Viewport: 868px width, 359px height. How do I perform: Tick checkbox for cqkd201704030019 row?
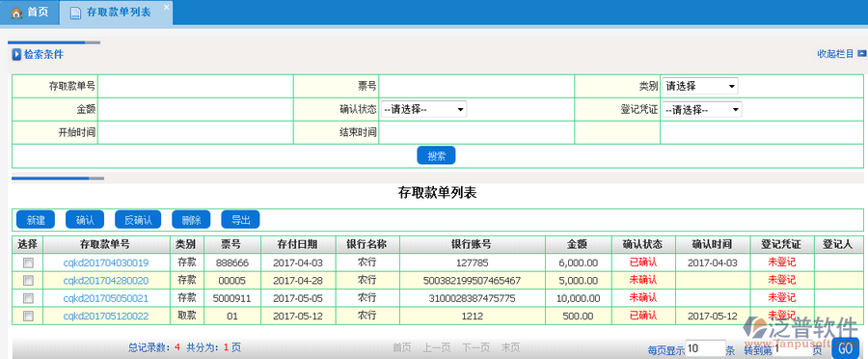click(x=28, y=262)
